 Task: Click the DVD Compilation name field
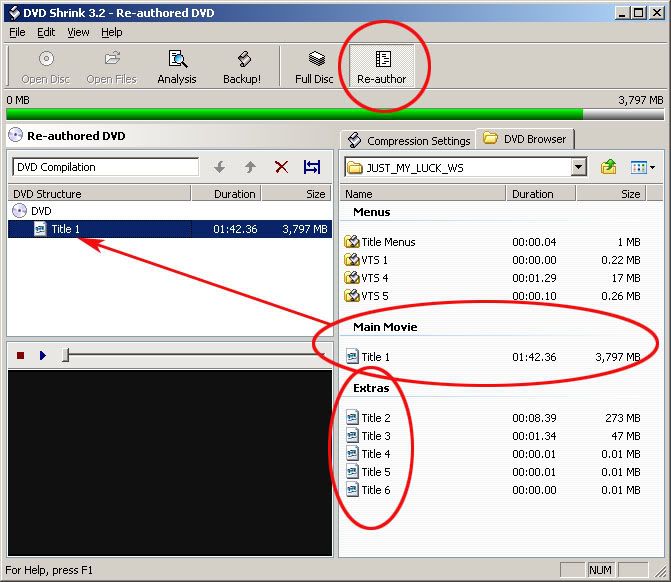[x=106, y=167]
